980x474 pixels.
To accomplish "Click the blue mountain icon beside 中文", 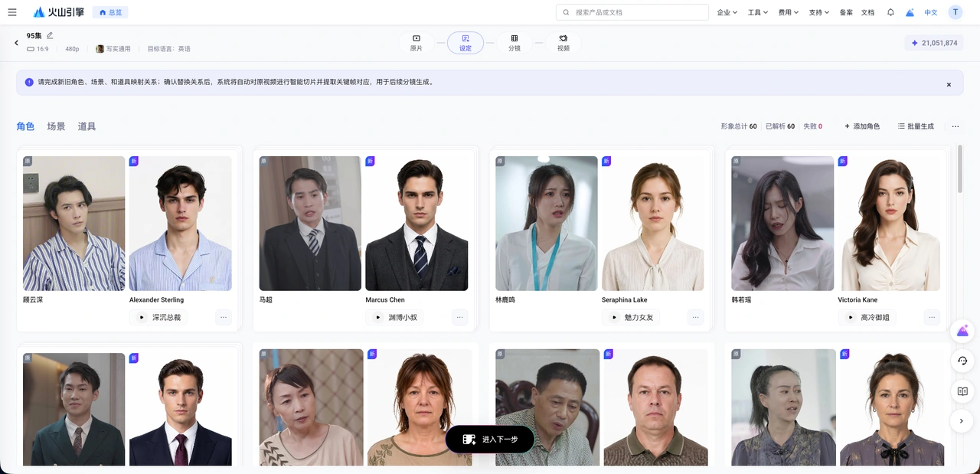I will point(910,12).
